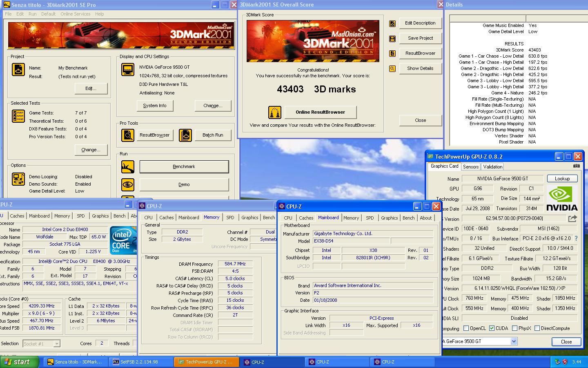Click the Demo eye icon
This screenshot has height=368, width=588.
pos(128,184)
